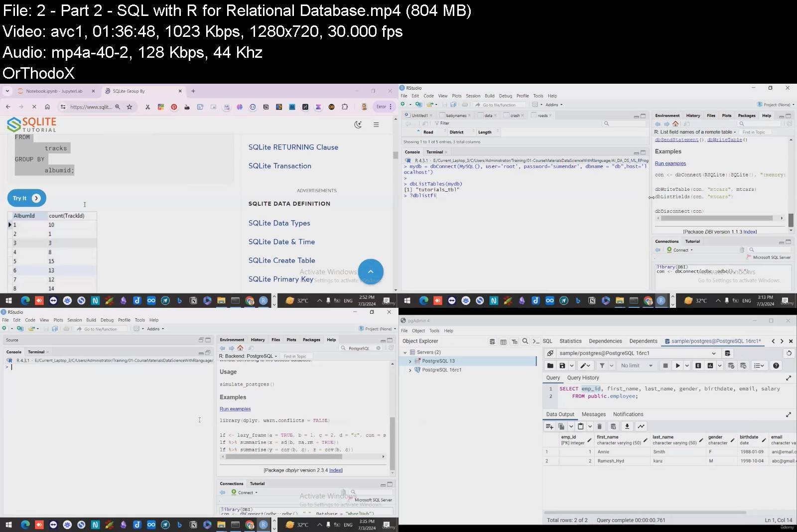797x532 pixels.
Task: Click Chrome home icon
Action: (x=47, y=107)
